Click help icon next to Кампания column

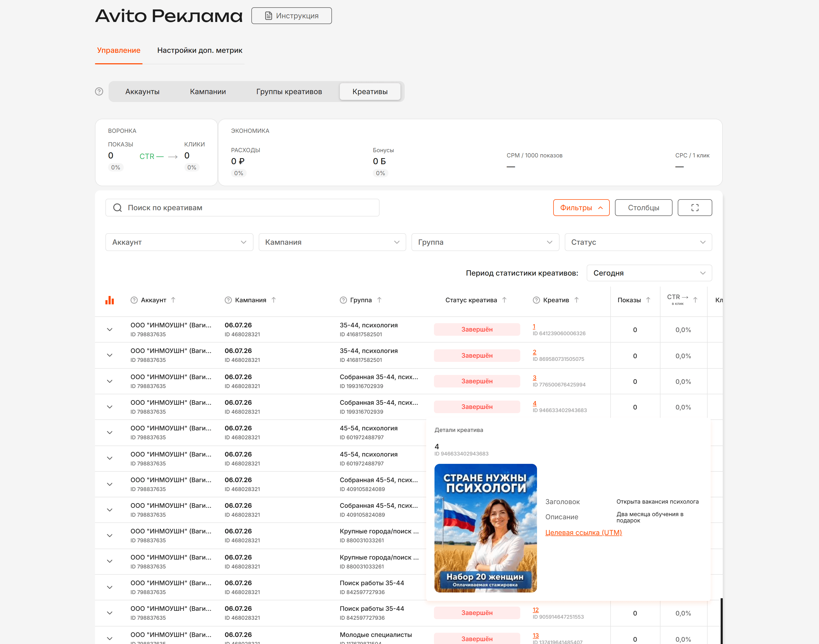[x=228, y=300]
